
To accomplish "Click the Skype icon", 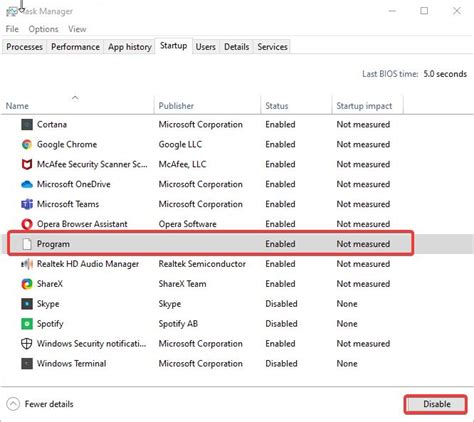I will (x=27, y=304).
